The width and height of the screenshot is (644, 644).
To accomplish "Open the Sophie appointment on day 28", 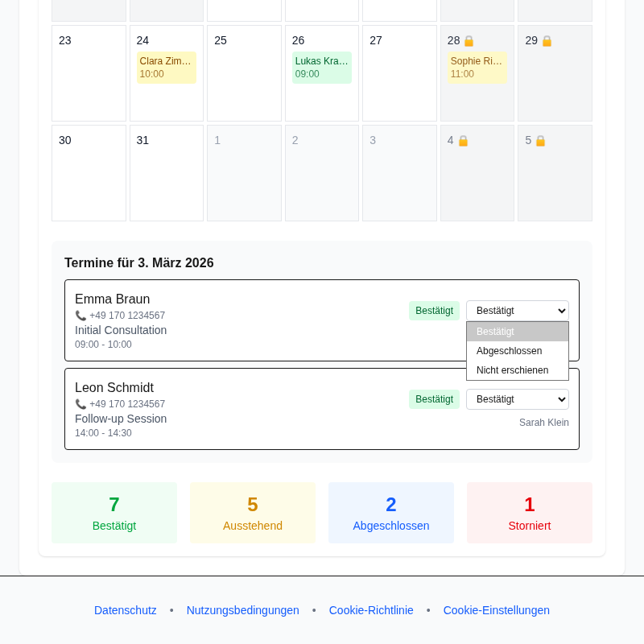I will [x=477, y=68].
